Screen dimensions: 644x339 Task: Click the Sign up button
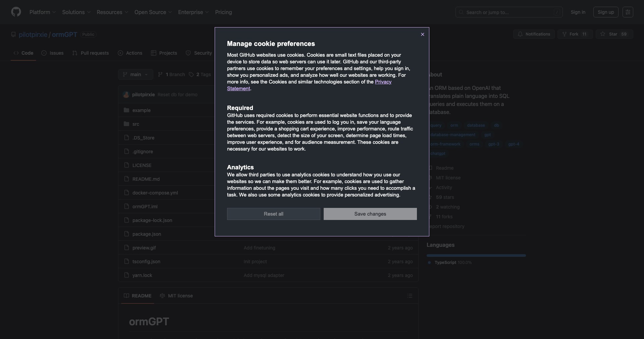[605, 12]
